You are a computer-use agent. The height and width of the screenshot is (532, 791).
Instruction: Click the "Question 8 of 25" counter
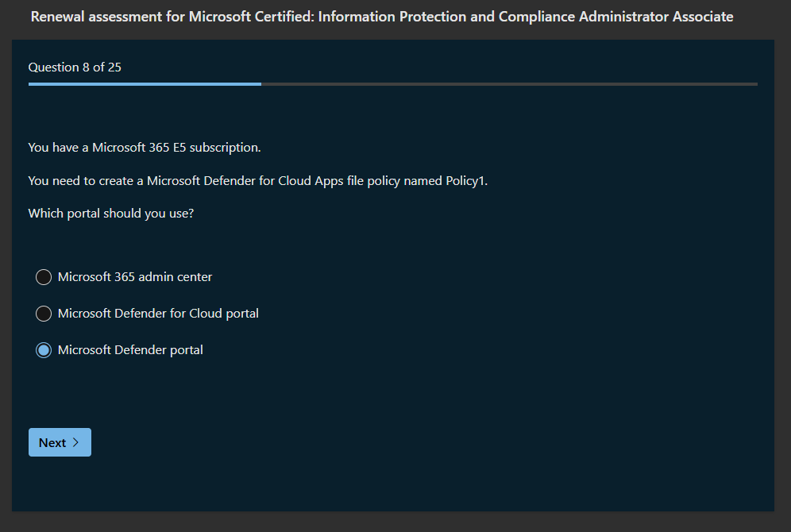[75, 67]
